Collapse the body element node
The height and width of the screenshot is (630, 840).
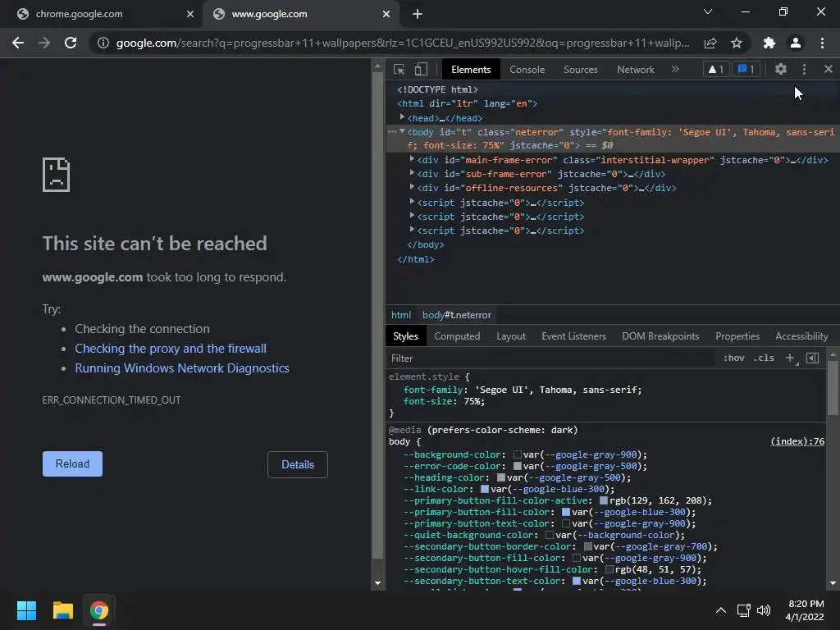(402, 131)
